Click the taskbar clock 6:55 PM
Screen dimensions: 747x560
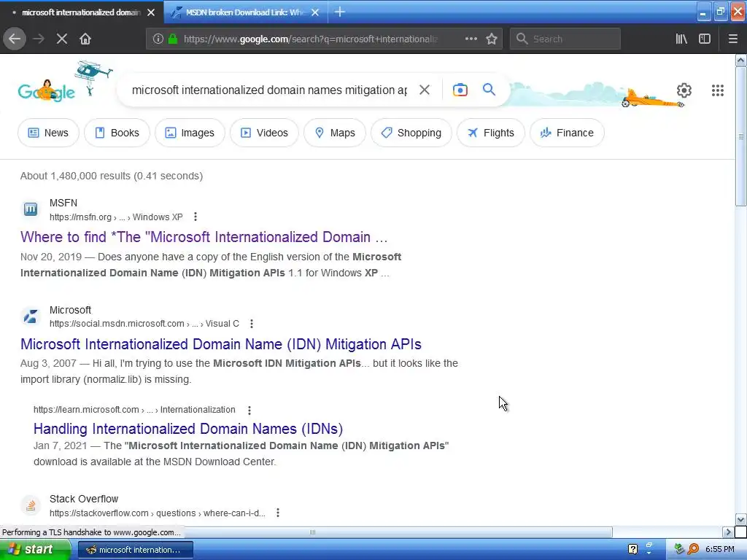[719, 550]
